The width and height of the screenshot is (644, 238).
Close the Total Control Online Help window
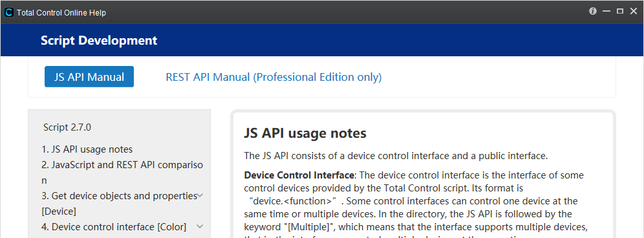(x=633, y=12)
